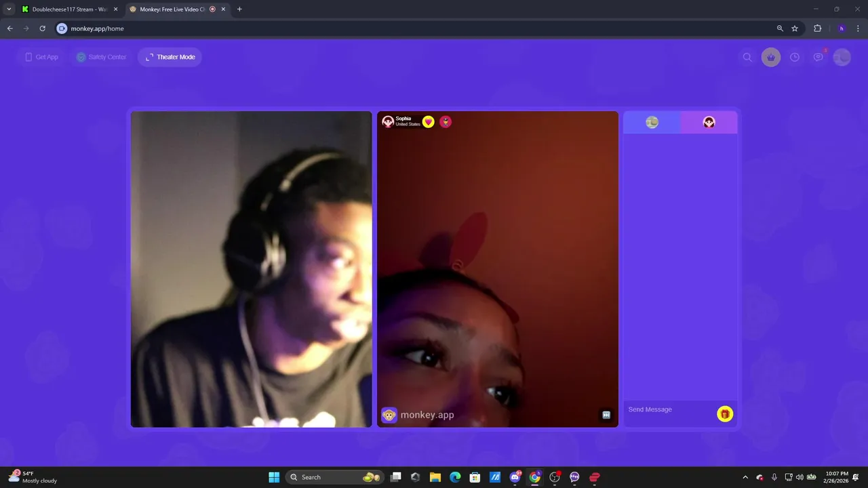868x488 pixels.
Task: Close the Monkey browser tab
Action: pos(223,9)
